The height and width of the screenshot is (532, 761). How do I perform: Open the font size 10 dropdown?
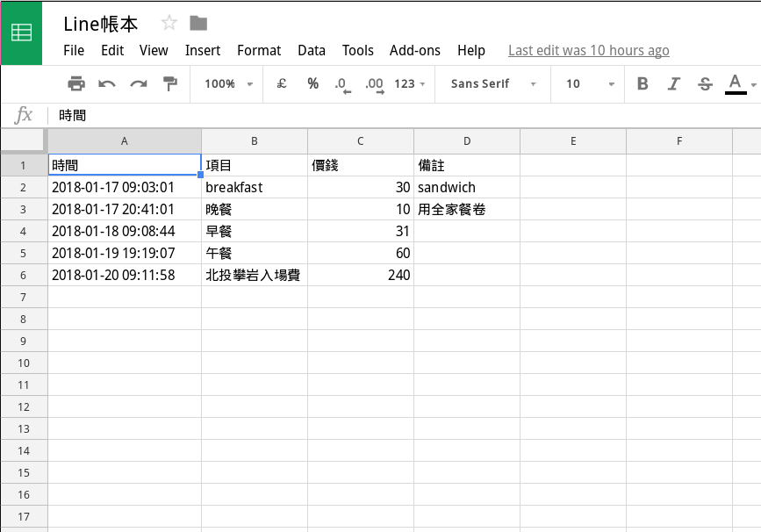[x=590, y=84]
